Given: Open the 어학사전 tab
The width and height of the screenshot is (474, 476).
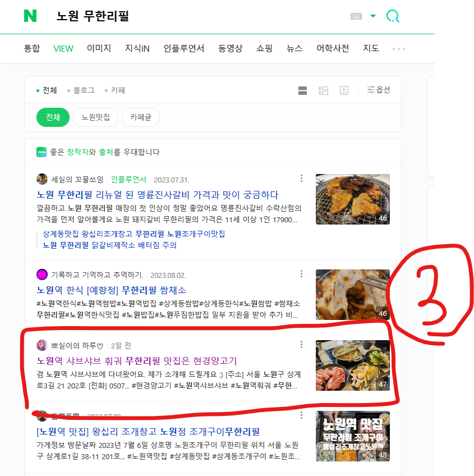Looking at the screenshot, I should (333, 48).
